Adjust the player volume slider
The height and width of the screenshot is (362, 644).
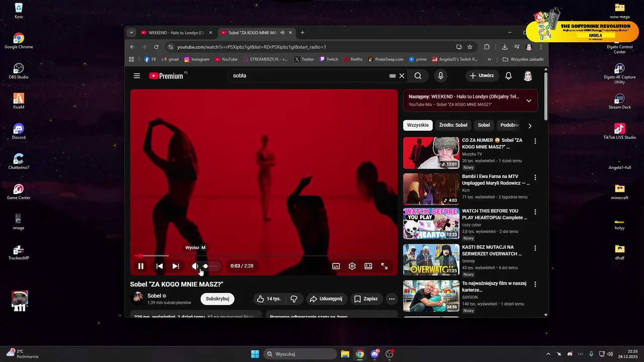(x=210, y=266)
